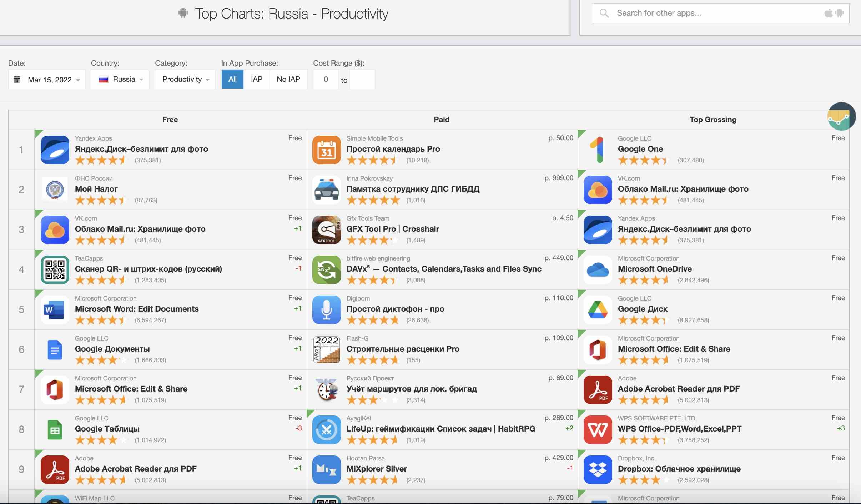Open the Country dropdown set to Russia
Screen dimensions: 861x504
pyautogui.click(x=120, y=79)
